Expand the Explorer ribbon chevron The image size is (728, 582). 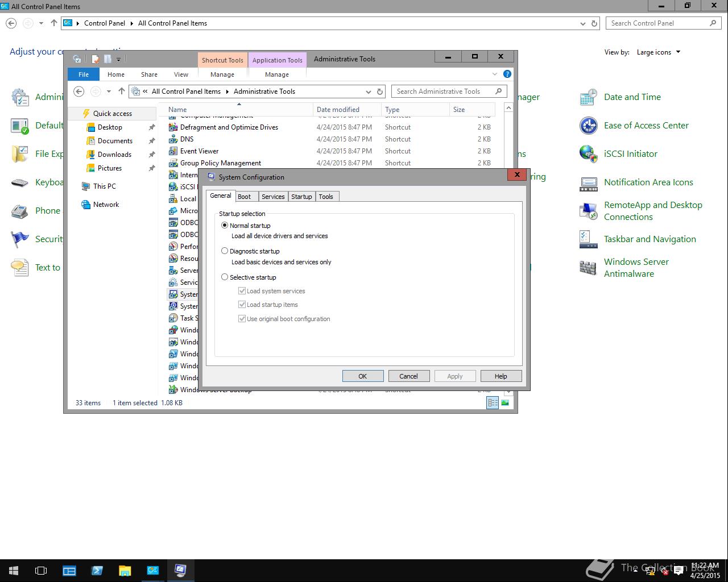coord(495,74)
